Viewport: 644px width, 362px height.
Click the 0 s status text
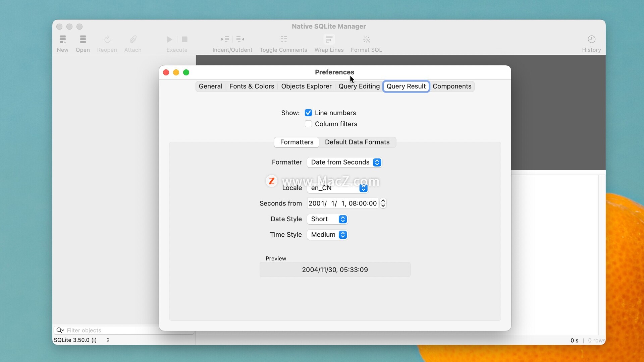click(574, 341)
